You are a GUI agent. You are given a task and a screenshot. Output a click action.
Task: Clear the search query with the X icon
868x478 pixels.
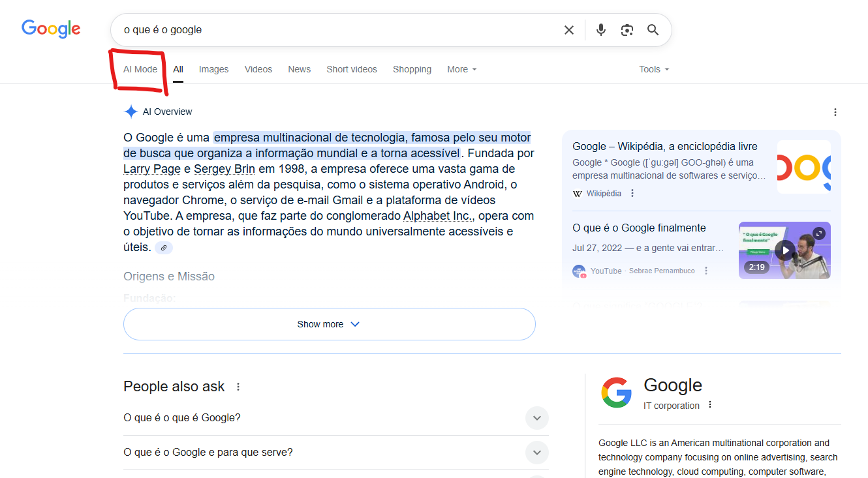(568, 29)
